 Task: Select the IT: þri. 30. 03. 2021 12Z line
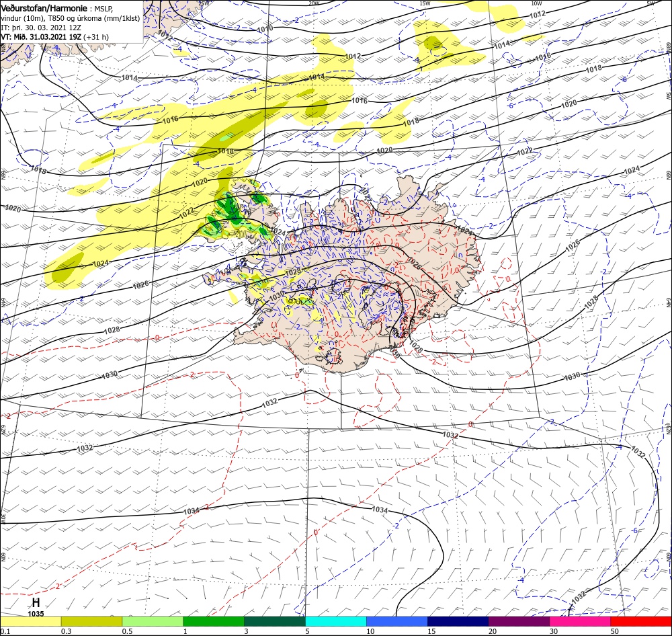click(x=41, y=28)
